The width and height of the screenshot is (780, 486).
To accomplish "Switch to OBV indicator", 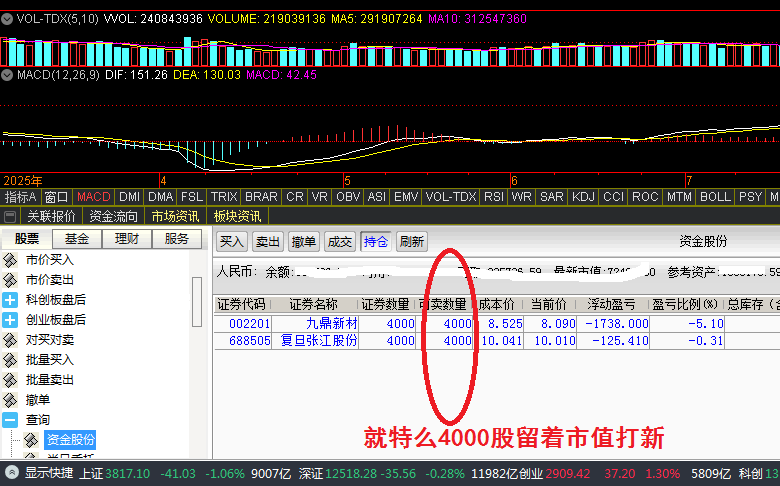I will [x=348, y=197].
